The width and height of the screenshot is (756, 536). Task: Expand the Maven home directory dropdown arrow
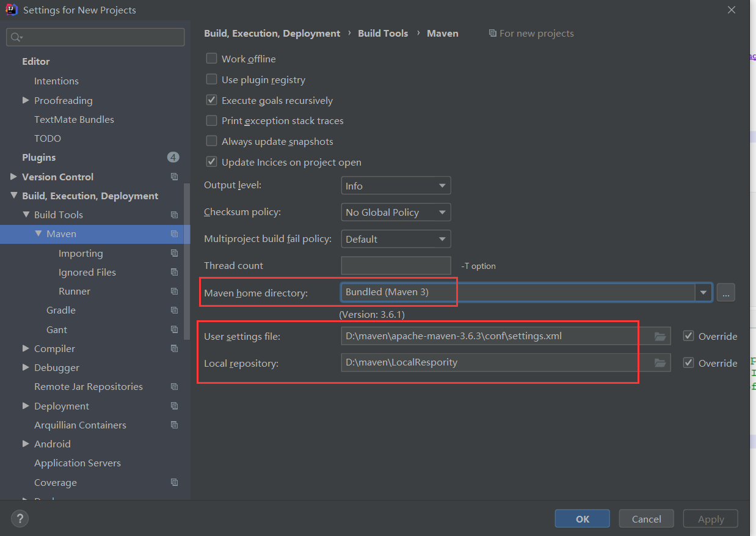(x=703, y=293)
